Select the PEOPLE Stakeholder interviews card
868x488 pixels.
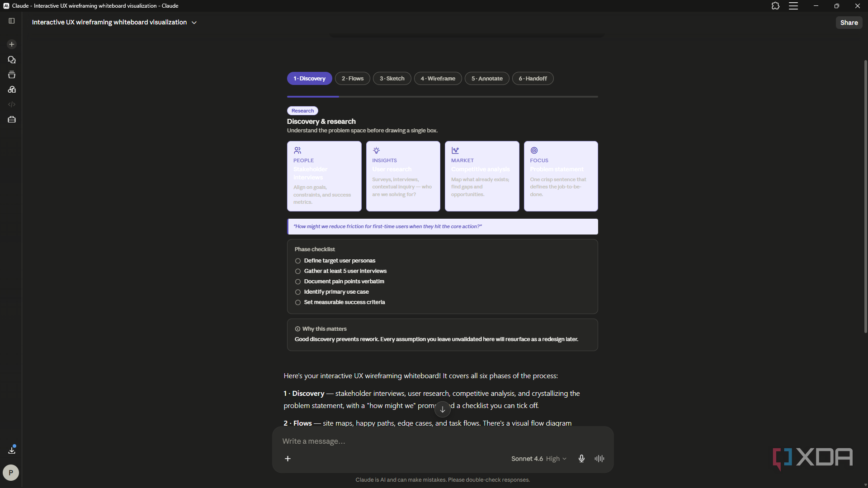(x=324, y=176)
